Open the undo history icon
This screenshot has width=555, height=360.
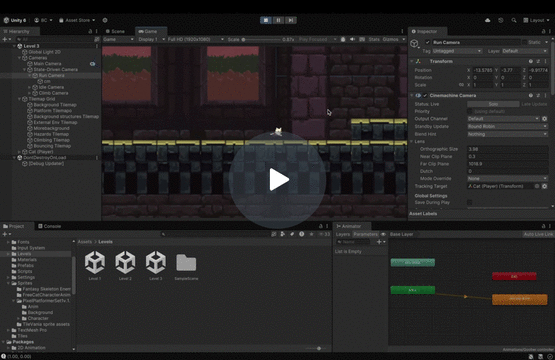point(500,20)
